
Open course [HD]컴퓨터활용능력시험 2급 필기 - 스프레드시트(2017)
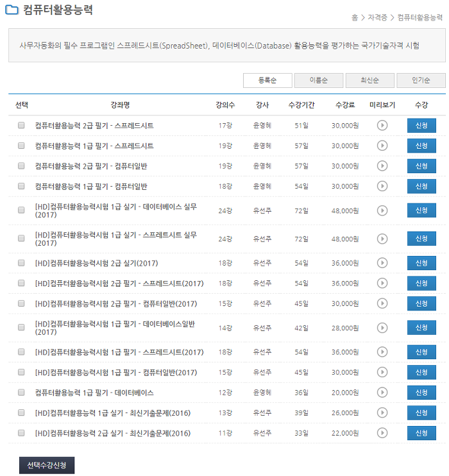119,284
